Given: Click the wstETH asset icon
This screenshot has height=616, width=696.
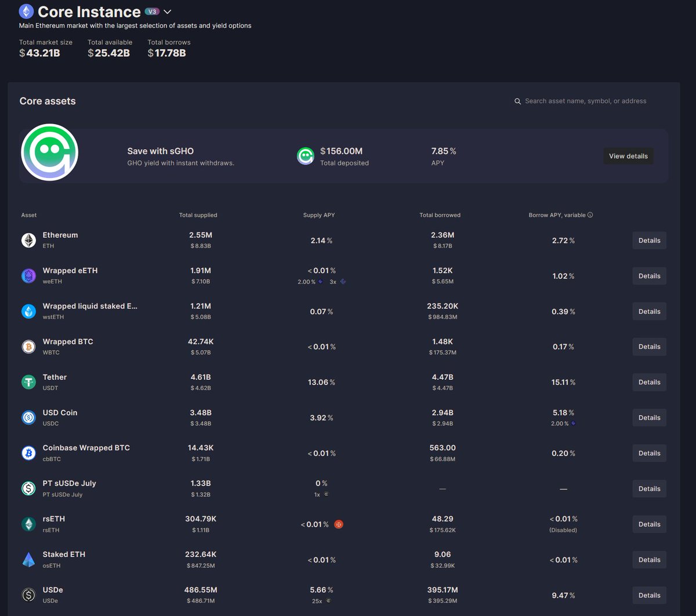Looking at the screenshot, I should (x=28, y=311).
